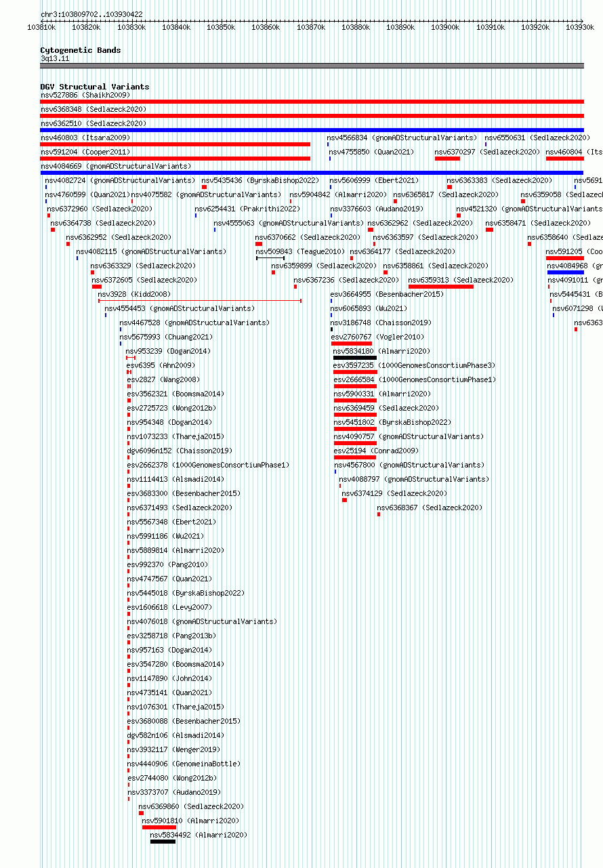Click the red bar under nsv6370297

(x=447, y=159)
